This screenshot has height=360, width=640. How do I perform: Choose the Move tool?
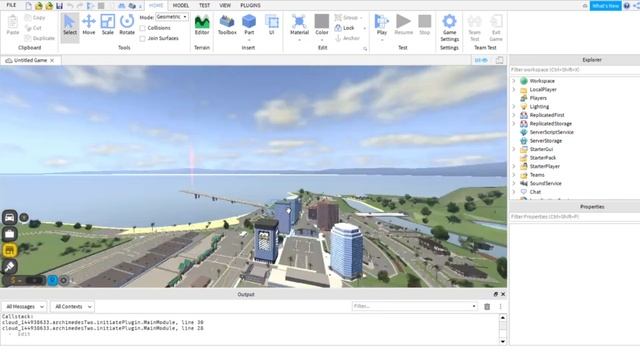(x=89, y=25)
